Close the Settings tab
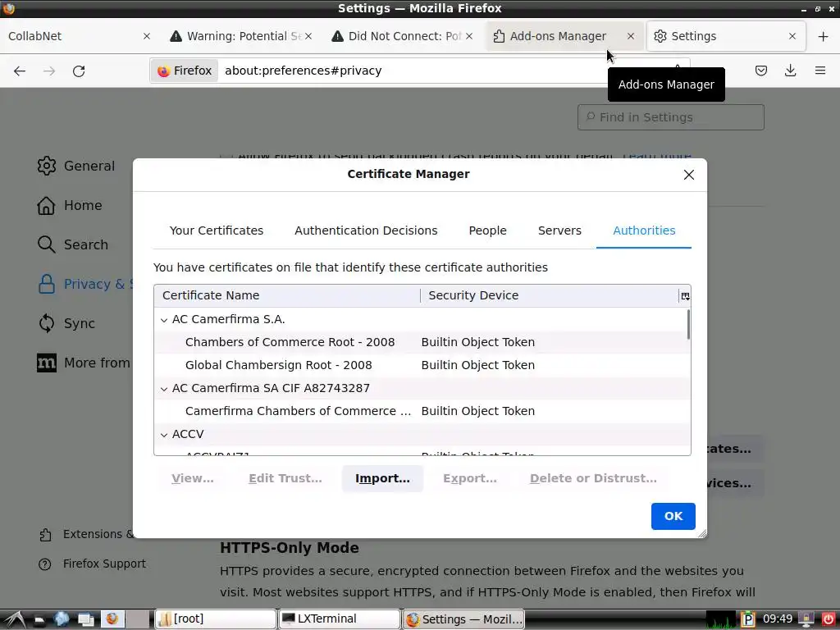Screen dimensions: 840x630 [x=792, y=36]
